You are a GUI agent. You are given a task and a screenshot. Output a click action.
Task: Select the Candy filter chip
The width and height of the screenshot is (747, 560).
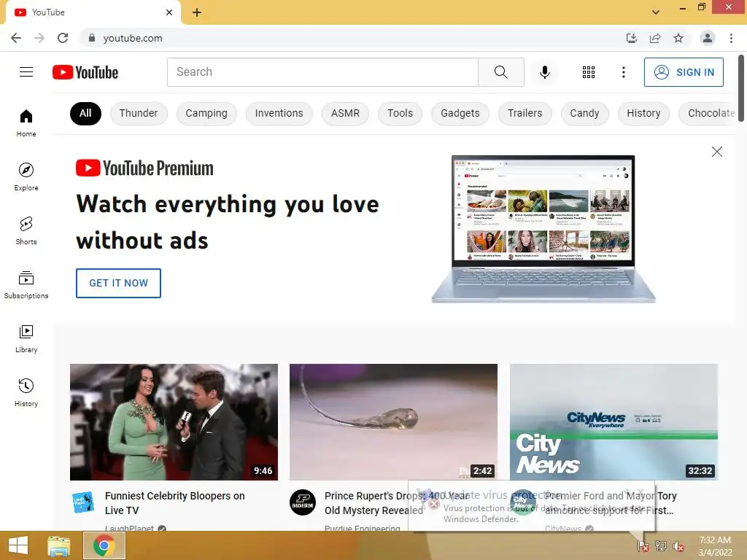point(584,113)
